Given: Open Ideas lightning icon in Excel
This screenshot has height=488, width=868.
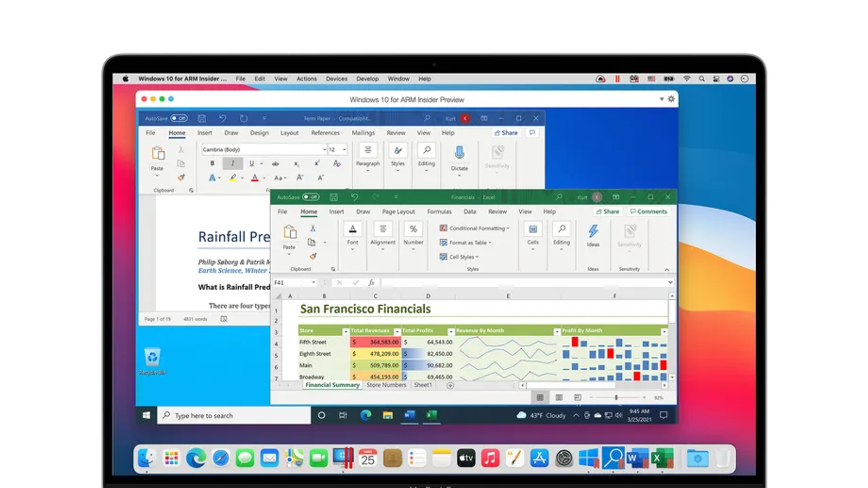Looking at the screenshot, I should pyautogui.click(x=593, y=232).
